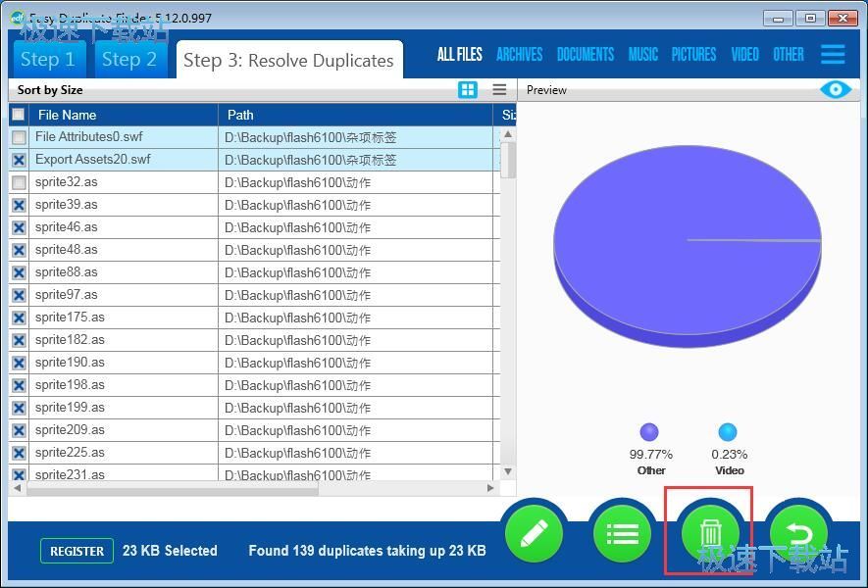Maximize the Easy Duplicate Finder window
This screenshot has width=868, height=588.
click(x=810, y=19)
